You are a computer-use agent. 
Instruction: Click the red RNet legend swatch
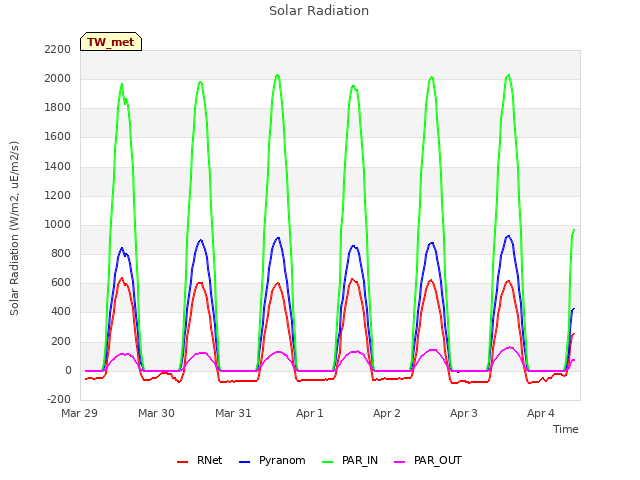[182, 462]
